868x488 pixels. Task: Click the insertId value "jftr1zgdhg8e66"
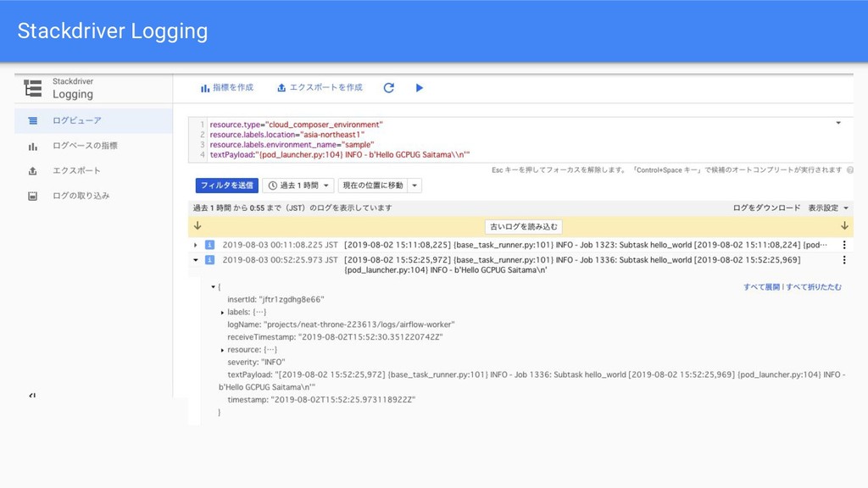(292, 300)
